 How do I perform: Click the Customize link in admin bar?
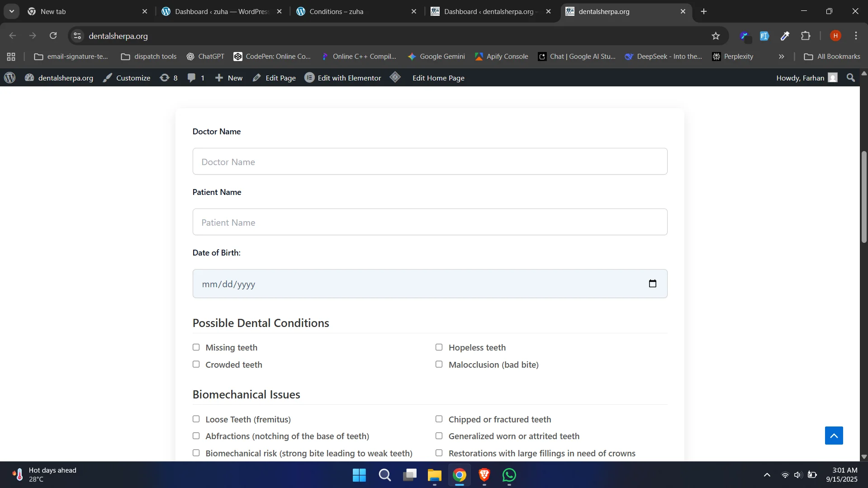tap(127, 78)
